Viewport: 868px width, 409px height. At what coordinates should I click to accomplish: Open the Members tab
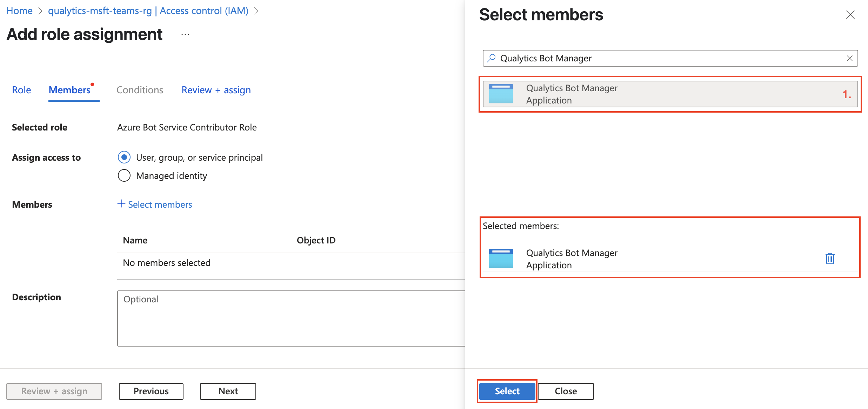click(x=70, y=90)
